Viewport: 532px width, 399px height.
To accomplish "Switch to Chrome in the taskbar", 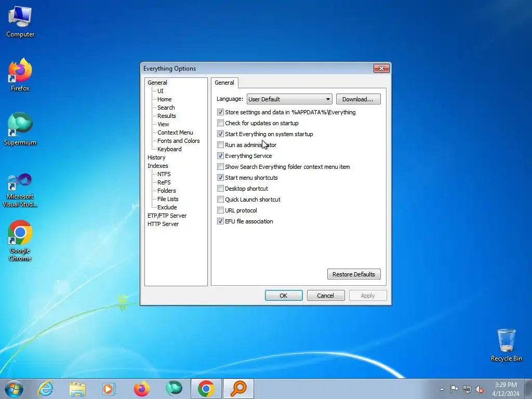I will point(206,389).
